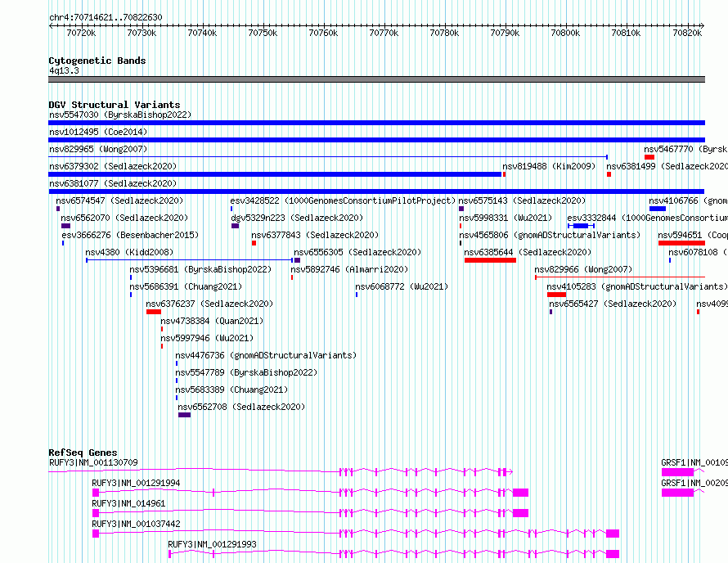This screenshot has width=728, height=563.
Task: Click the 70760k ruler tick label
Action: tap(324, 33)
